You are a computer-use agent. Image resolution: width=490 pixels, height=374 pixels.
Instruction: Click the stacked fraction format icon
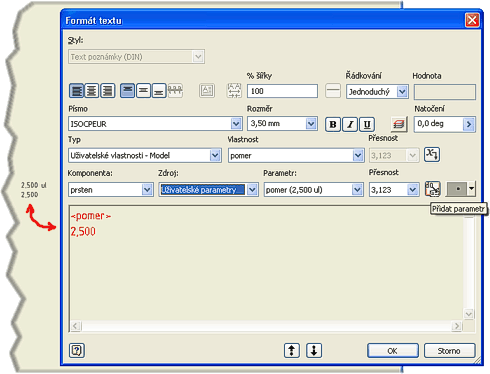pyautogui.click(x=175, y=91)
